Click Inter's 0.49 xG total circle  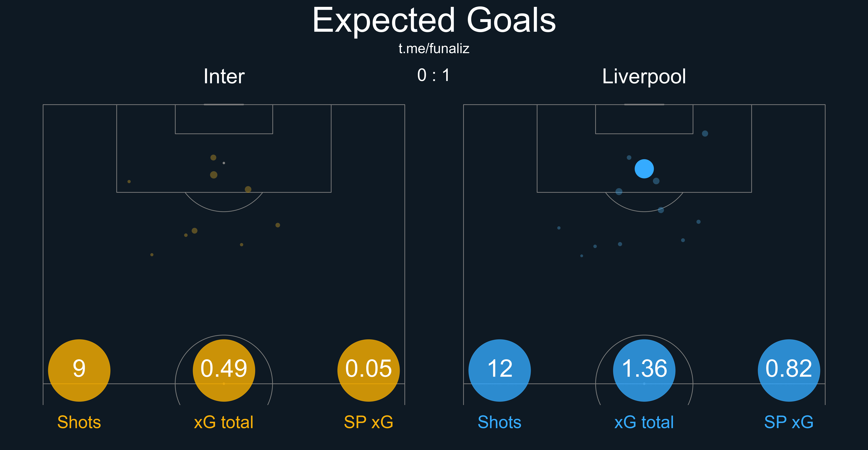224,370
